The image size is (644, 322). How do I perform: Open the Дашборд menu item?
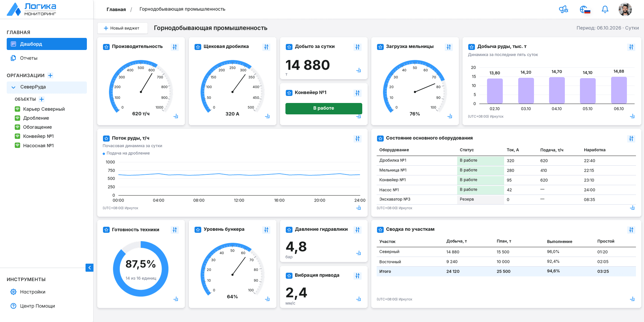pyautogui.click(x=47, y=44)
